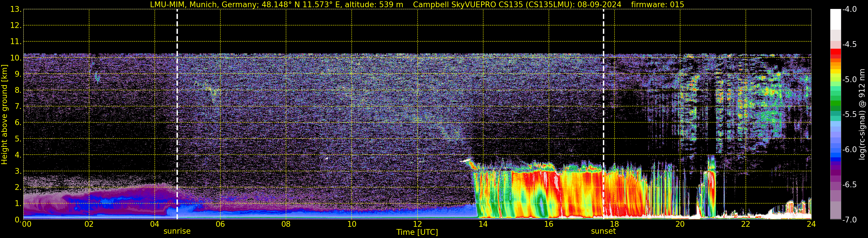Click the 'LMU-MIM, Munich, Germany' title text
Screen dimensions: 868x238
coord(204,4)
